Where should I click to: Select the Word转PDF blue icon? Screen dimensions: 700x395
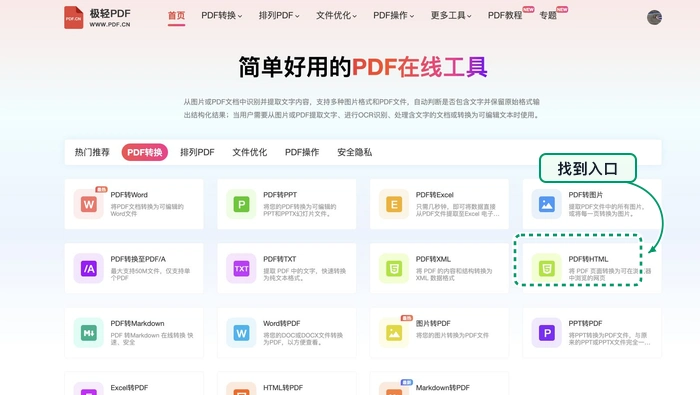click(x=241, y=333)
